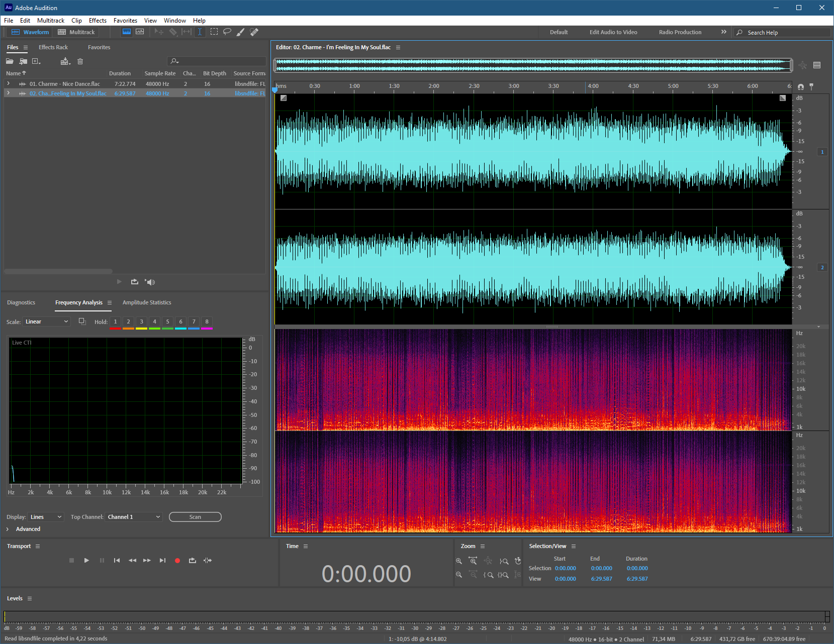Toggle spectral frequency display
834x644 pixels.
pyautogui.click(x=127, y=32)
